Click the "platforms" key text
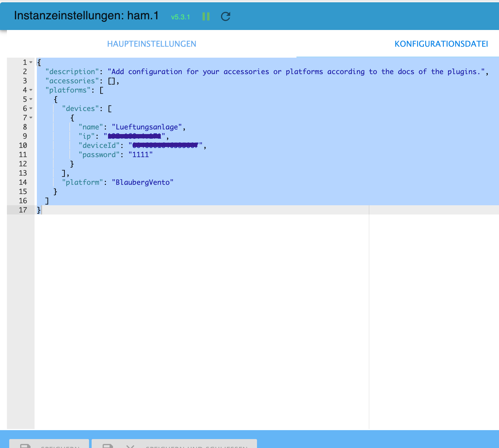 click(x=68, y=90)
